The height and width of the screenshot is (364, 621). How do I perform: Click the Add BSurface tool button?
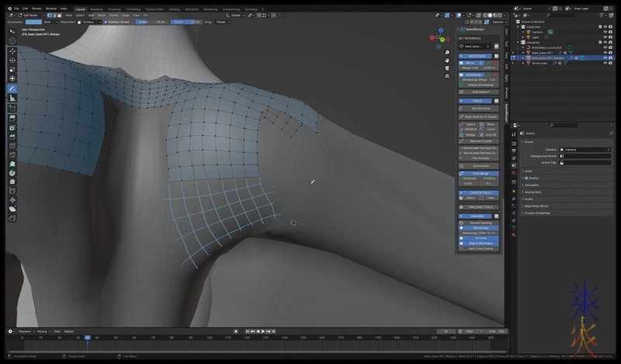pyautogui.click(x=480, y=109)
